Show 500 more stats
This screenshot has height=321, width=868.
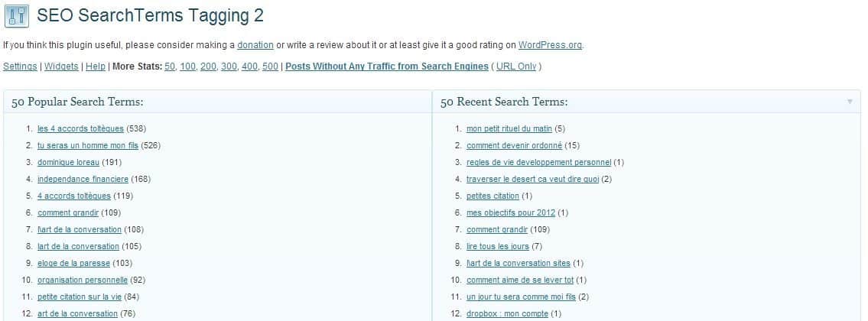(270, 66)
